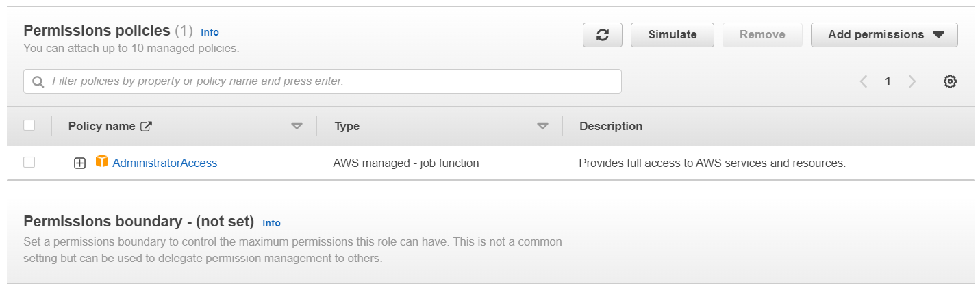
Task: Select all policies with the header checkbox
Action: (29, 125)
